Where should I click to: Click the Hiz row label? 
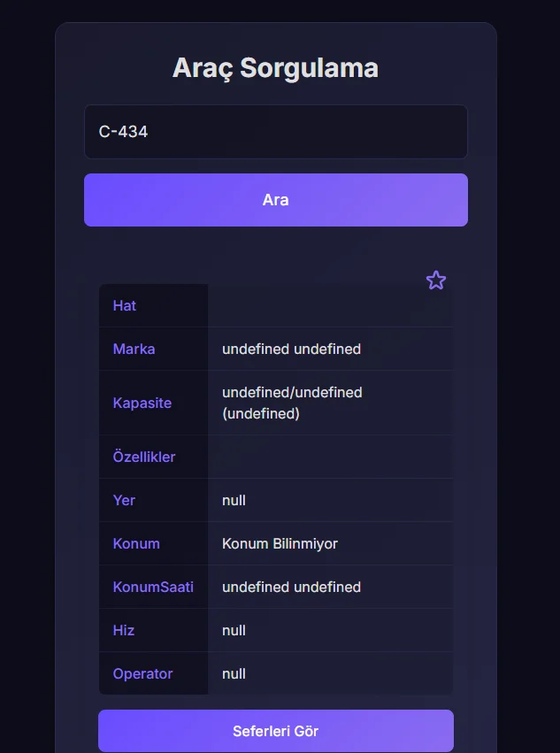(x=124, y=630)
